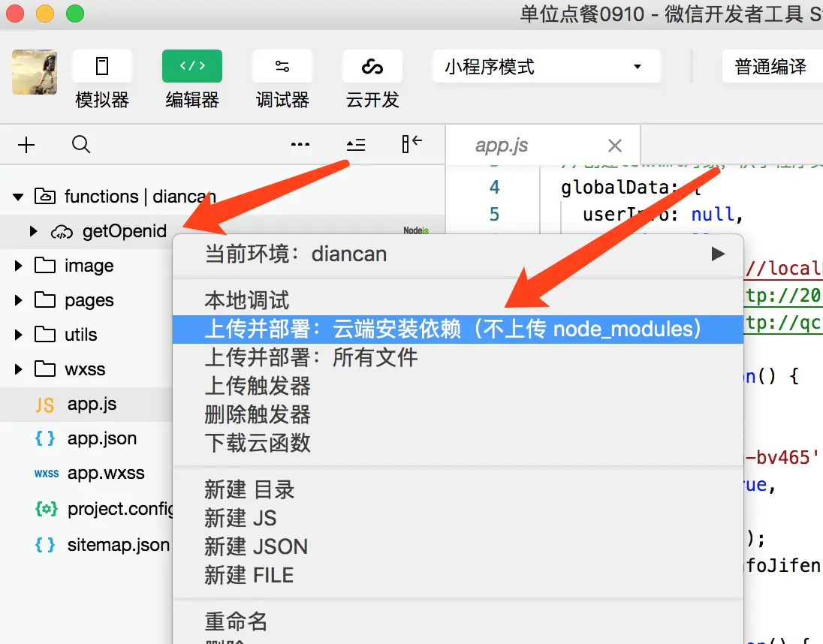Choose 上传并部署: 所有文件 menu item
The height and width of the screenshot is (644, 823).
coord(458,358)
